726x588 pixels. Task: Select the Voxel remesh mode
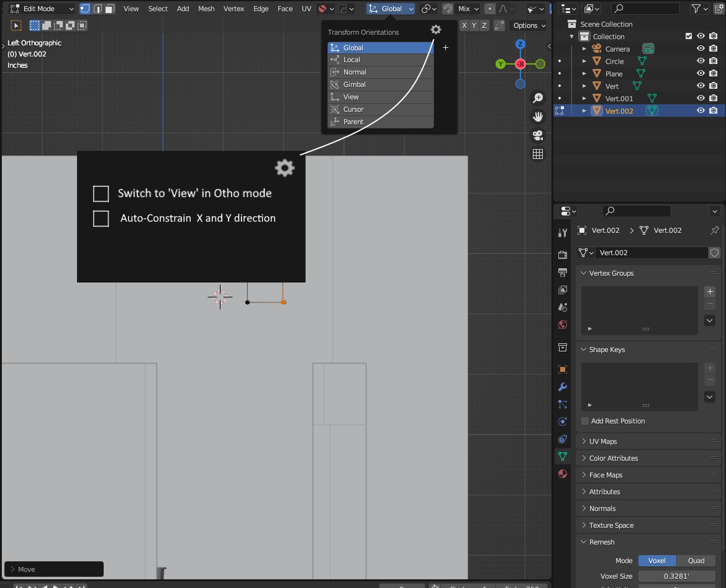657,561
